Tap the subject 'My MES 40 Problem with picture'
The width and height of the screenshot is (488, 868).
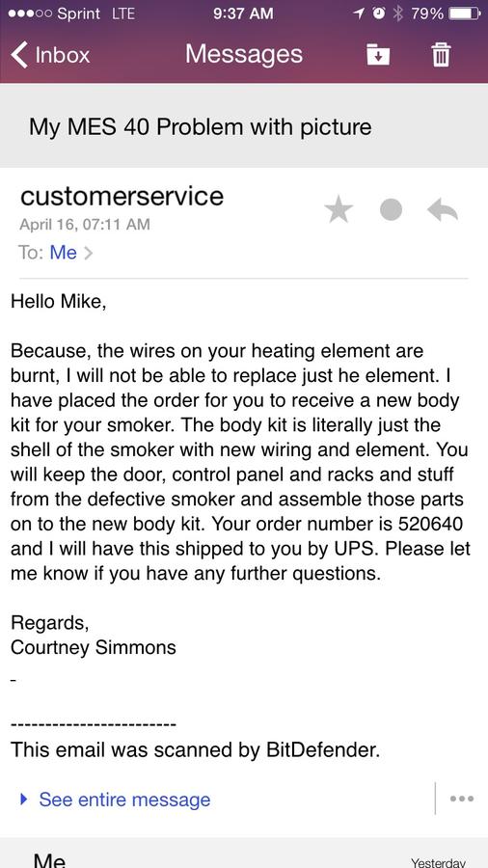coord(201,126)
